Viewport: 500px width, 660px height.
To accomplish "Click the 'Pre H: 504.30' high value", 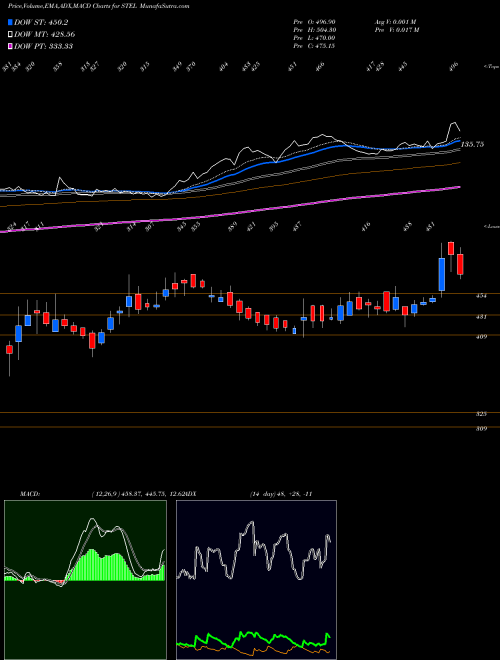I will pyautogui.click(x=314, y=30).
